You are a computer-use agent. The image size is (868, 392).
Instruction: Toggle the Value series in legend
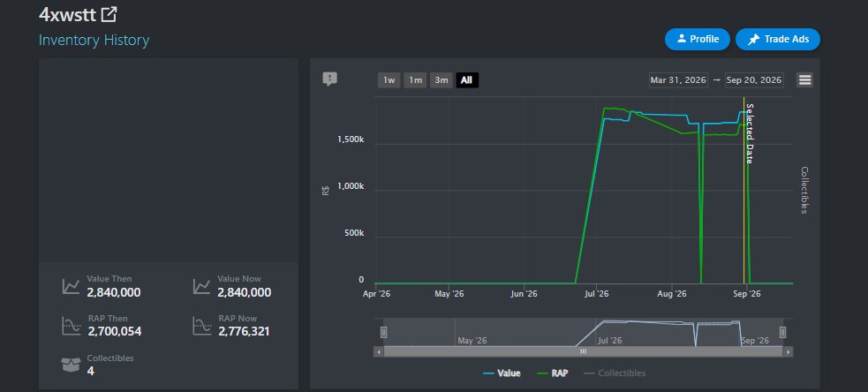(502, 373)
